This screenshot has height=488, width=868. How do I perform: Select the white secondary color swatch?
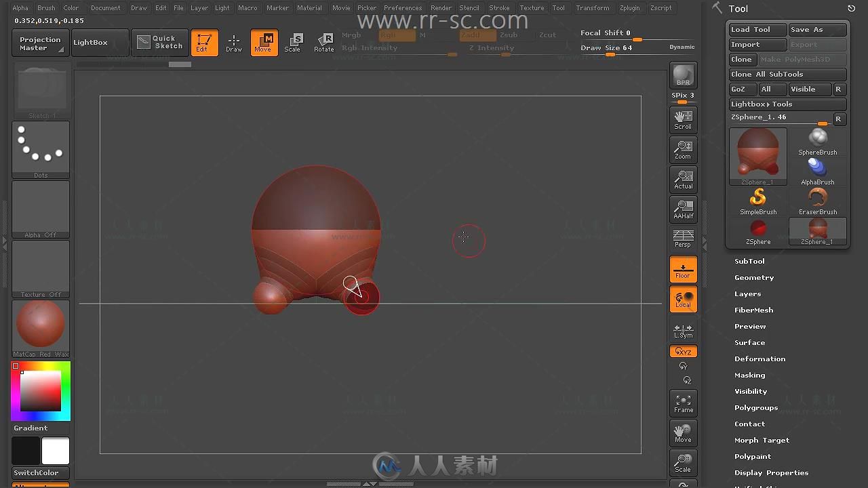coord(56,451)
